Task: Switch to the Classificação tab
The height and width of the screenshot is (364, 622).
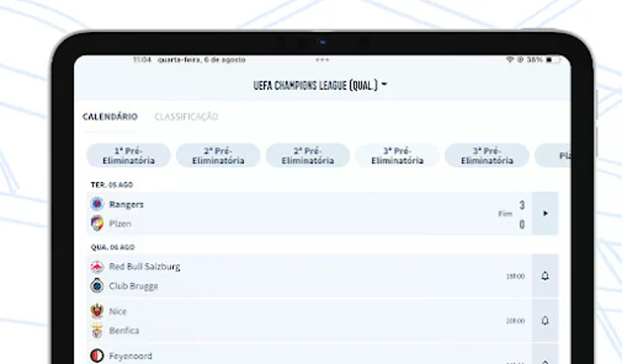Action: [186, 117]
